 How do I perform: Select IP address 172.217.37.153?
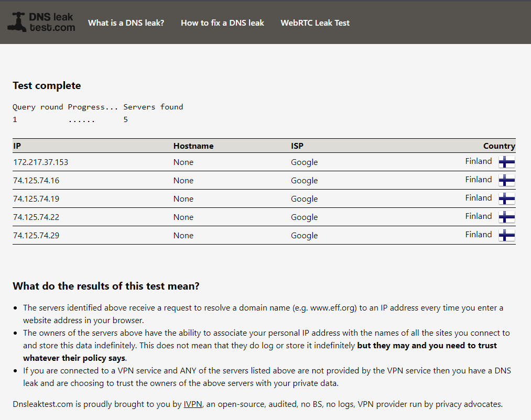tap(40, 162)
